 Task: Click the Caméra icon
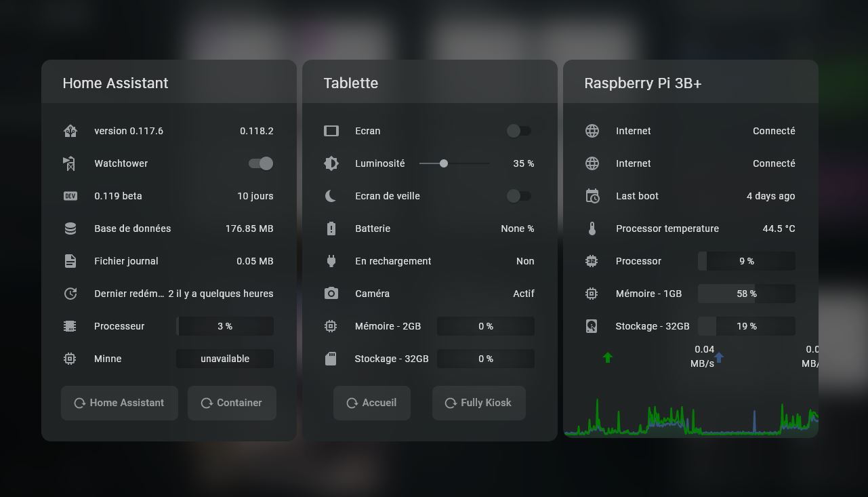331,294
